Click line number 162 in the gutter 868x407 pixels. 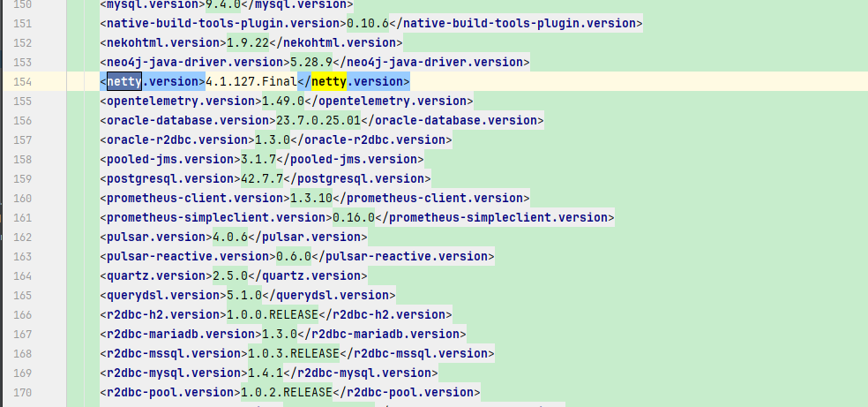click(x=22, y=237)
